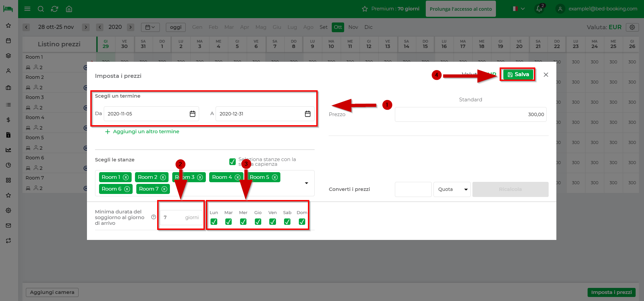Screen dimensions: 644x301
Task: Open the grid widgets icon in sidebar
Action: [8, 180]
